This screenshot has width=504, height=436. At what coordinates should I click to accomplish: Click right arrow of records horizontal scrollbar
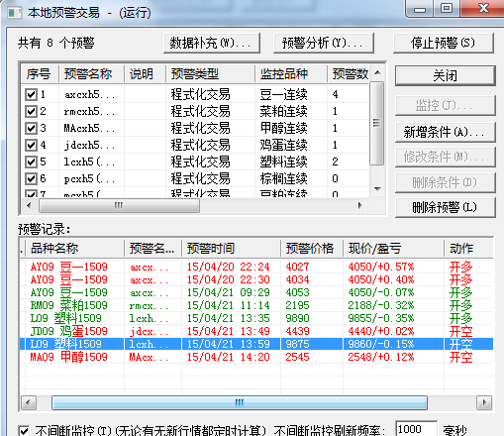coord(484,403)
